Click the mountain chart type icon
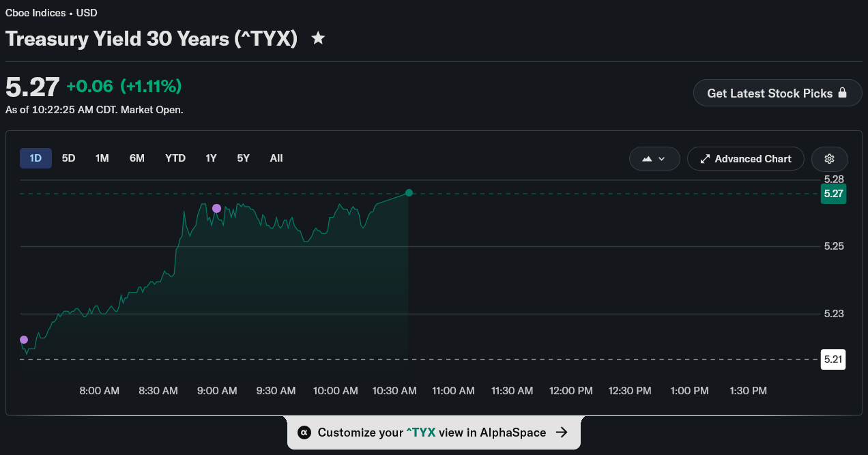The image size is (868, 455). 647,159
